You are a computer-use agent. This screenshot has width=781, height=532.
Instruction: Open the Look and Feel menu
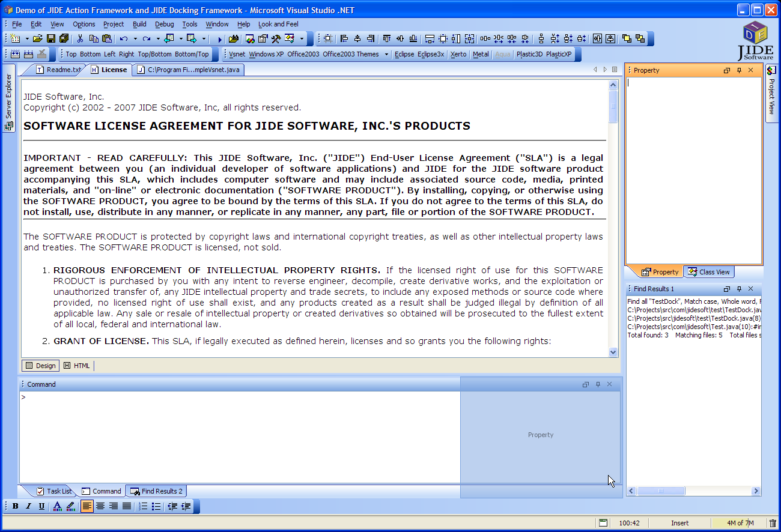coord(278,24)
